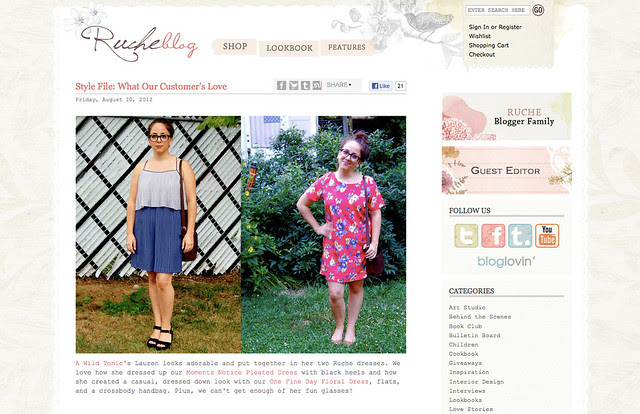This screenshot has height=414, width=640.
Task: Like the post on Facebook
Action: click(380, 86)
